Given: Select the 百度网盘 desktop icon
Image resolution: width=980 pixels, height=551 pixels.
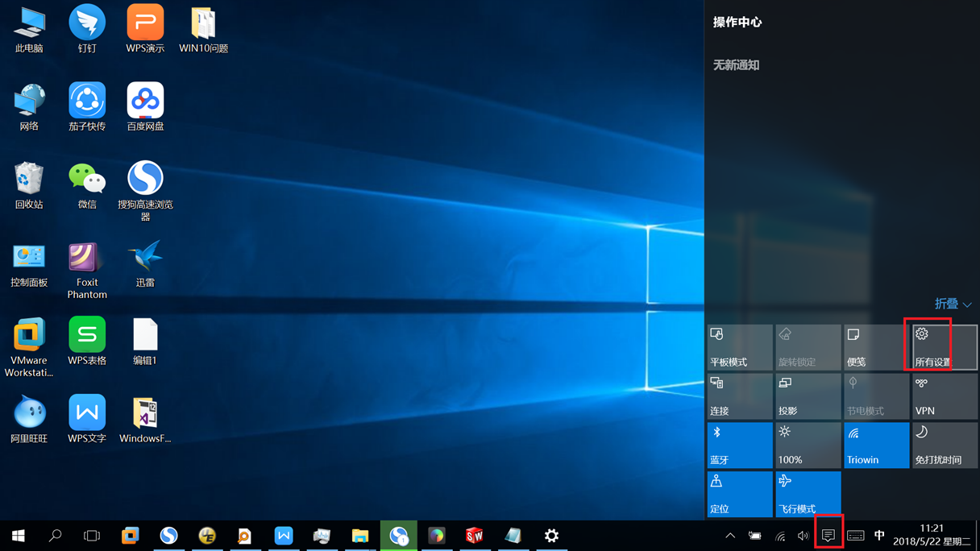Looking at the screenshot, I should pyautogui.click(x=145, y=108).
